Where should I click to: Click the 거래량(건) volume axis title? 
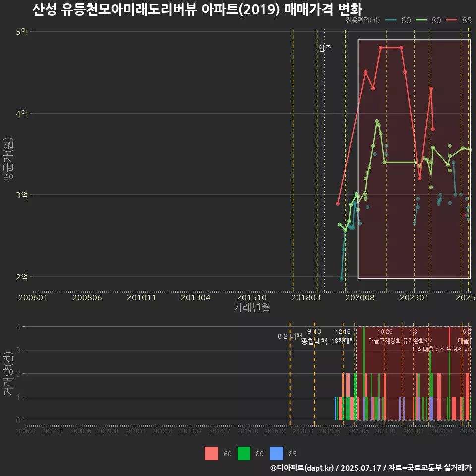[8, 373]
